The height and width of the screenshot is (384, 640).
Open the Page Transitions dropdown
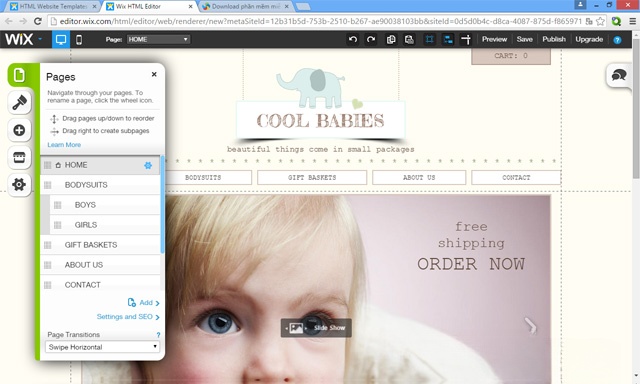click(102, 347)
